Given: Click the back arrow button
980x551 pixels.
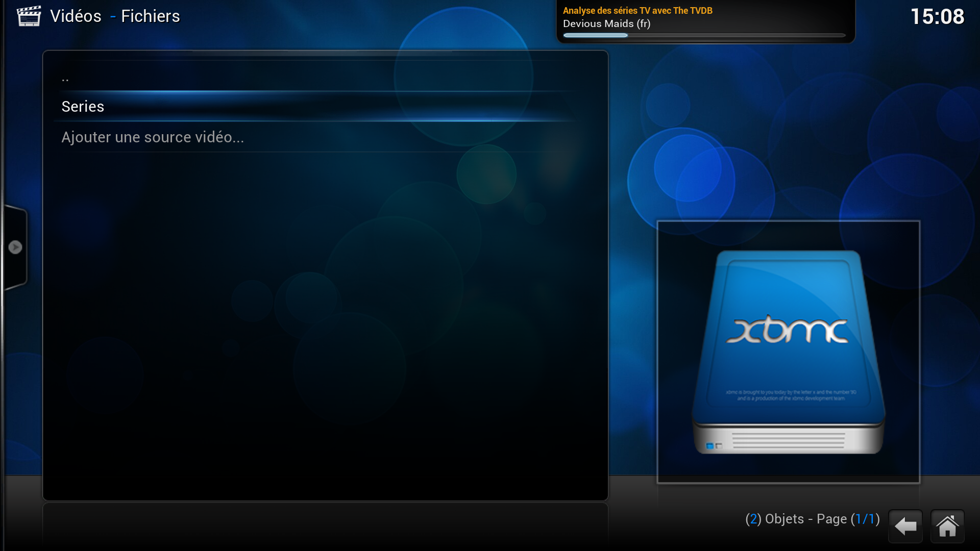Looking at the screenshot, I should (x=905, y=526).
